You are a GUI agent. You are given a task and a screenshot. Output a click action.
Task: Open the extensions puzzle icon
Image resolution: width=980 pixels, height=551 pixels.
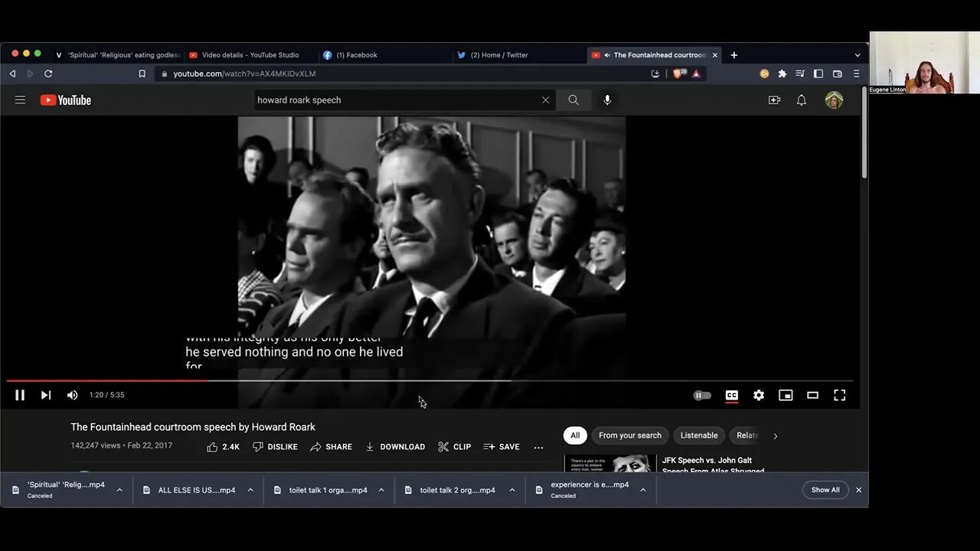coord(782,73)
